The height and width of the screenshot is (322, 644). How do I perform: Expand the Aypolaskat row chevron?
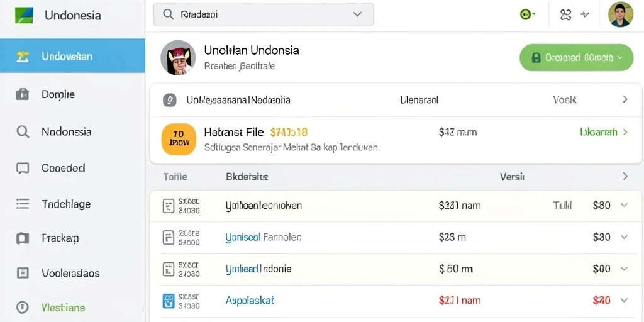point(625,300)
